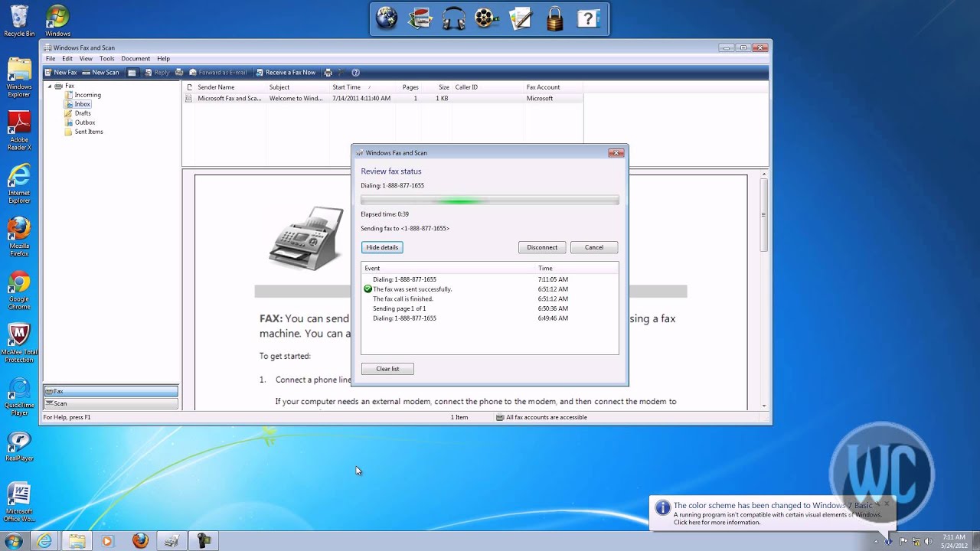Toggle the preview pane toolbar icon
980x551 pixels.
pyautogui.click(x=132, y=73)
